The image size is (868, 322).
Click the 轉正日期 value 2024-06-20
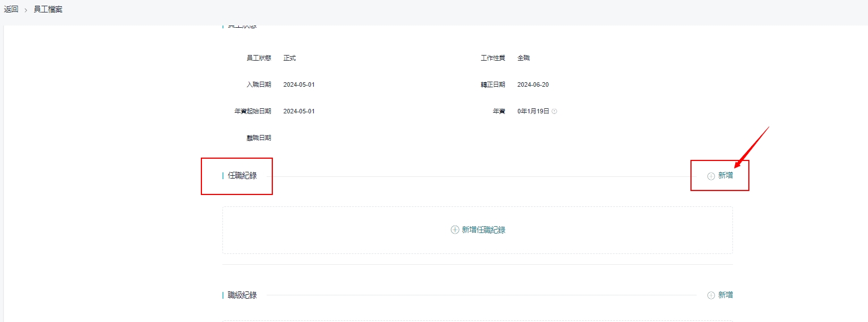[533, 84]
